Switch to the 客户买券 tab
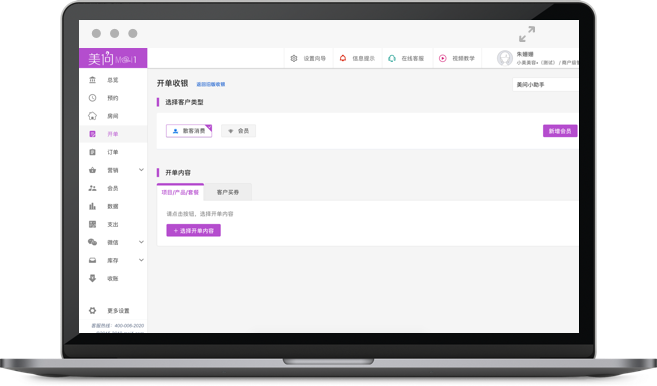 [228, 192]
